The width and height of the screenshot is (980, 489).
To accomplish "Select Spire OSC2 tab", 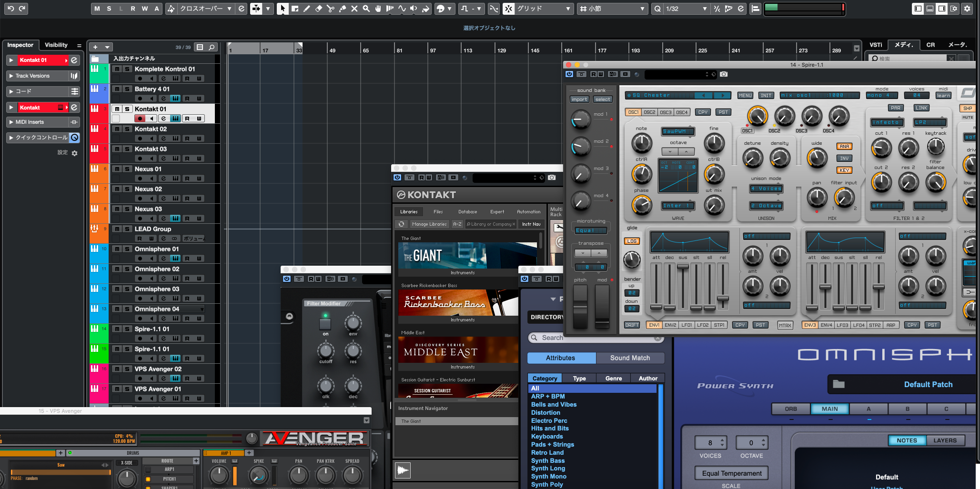I will pyautogui.click(x=649, y=112).
